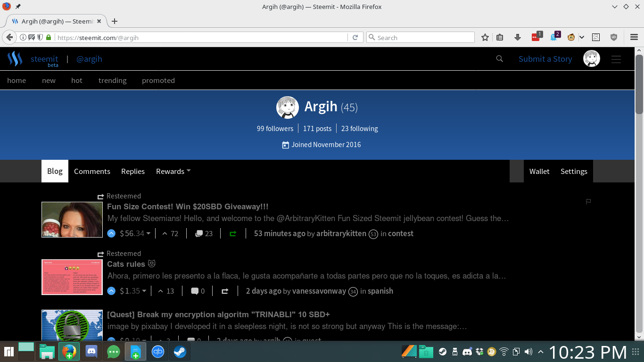Go to the trending feed
Screen dimensions: 644x362
(112, 80)
